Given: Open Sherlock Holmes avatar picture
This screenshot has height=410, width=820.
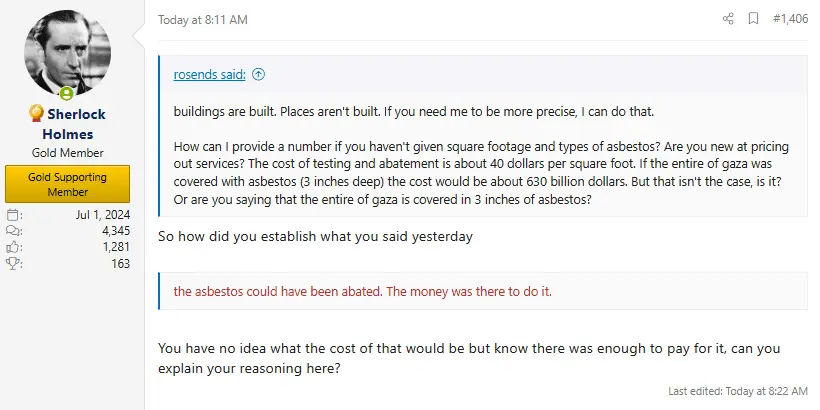Looking at the screenshot, I should click(67, 55).
